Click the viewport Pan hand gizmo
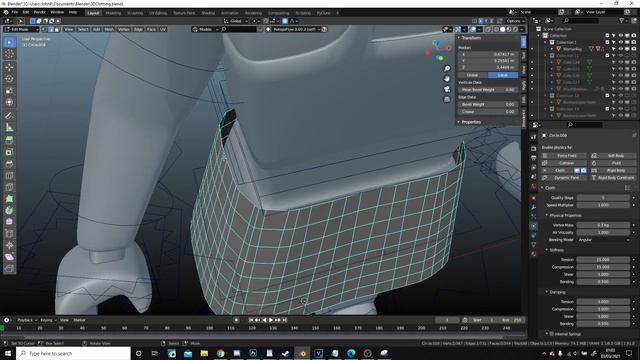The height and width of the screenshot is (360, 640). coord(447,78)
